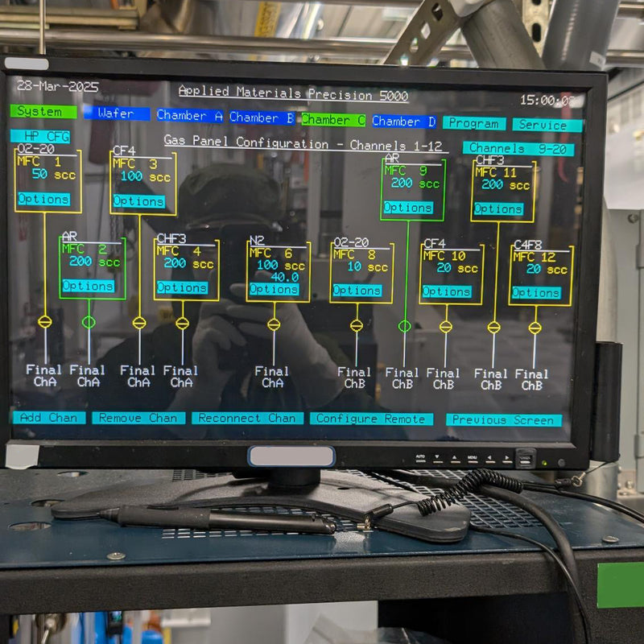Select the green valve icon under AR MFC 2
644x644 pixels.
point(89,324)
